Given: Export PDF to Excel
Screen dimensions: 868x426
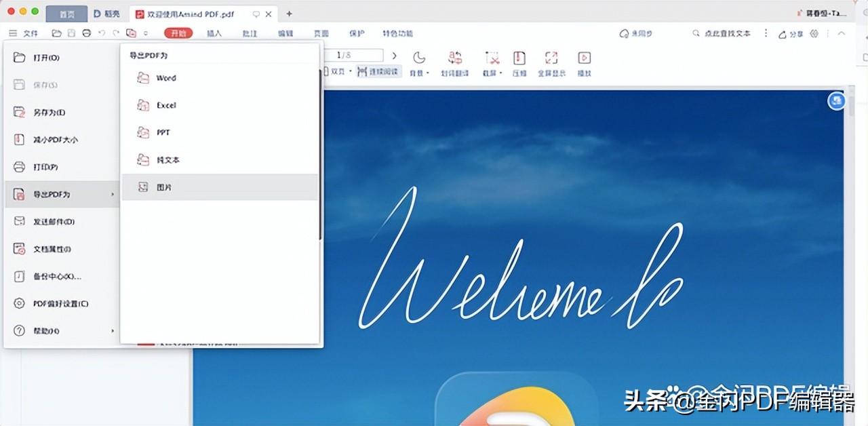Looking at the screenshot, I should (220, 105).
